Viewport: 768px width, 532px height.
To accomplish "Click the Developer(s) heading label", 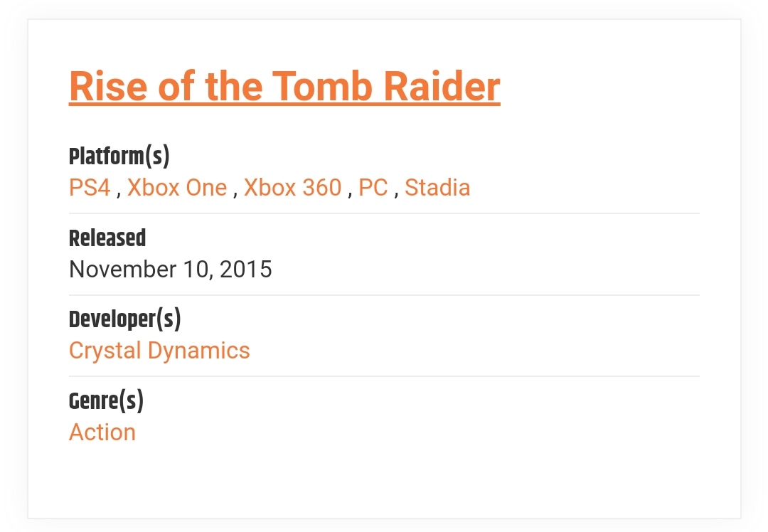I will [x=124, y=319].
